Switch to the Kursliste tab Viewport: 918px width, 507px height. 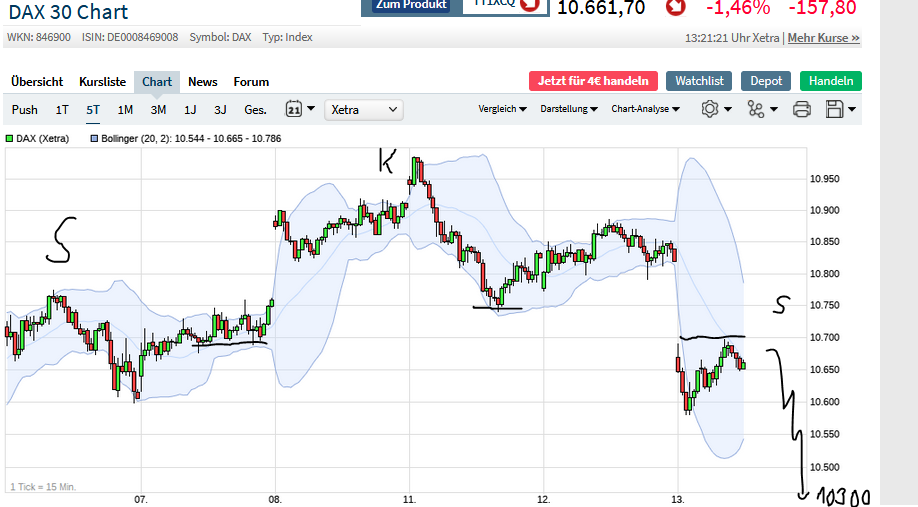tap(102, 82)
